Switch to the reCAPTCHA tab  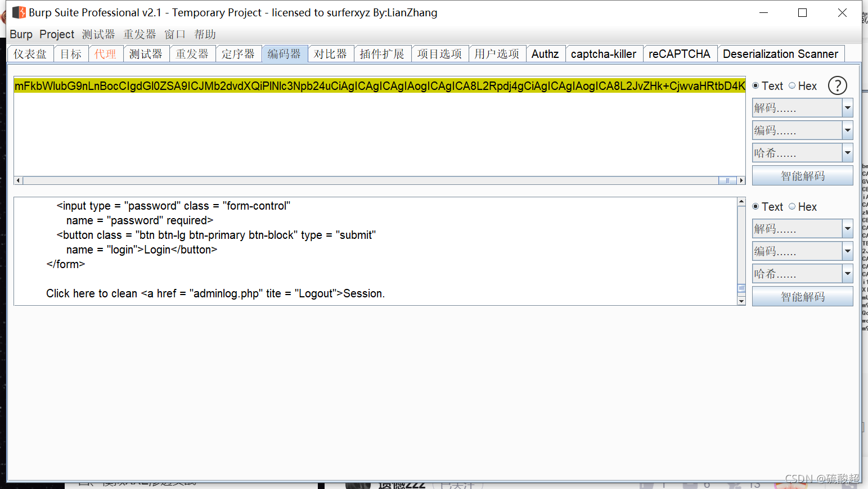(680, 54)
